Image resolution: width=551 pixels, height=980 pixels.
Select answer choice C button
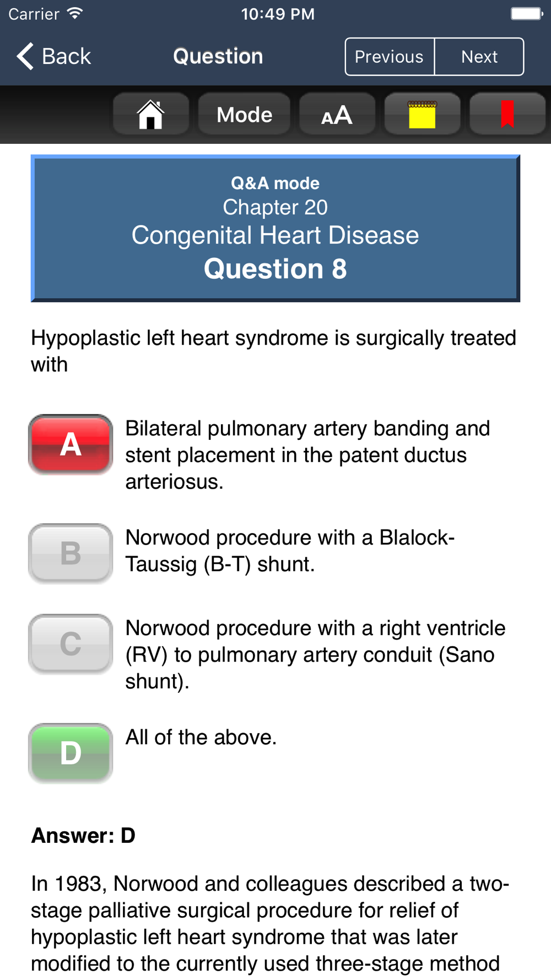pos(71,644)
